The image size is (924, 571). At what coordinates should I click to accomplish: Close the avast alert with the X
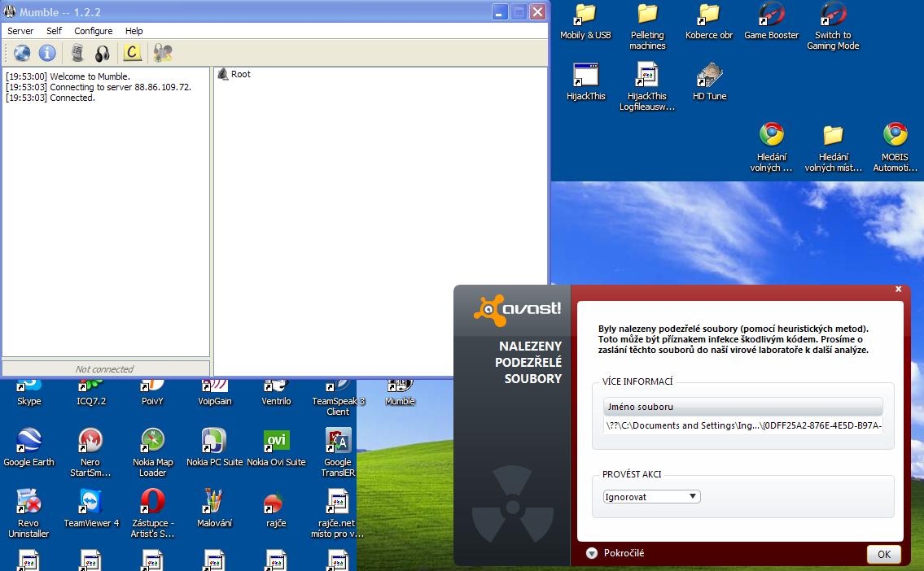(x=898, y=289)
